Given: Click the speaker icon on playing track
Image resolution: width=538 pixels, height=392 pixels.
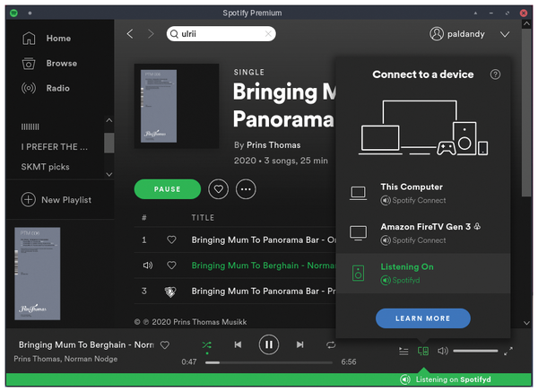Looking at the screenshot, I should coord(148,265).
